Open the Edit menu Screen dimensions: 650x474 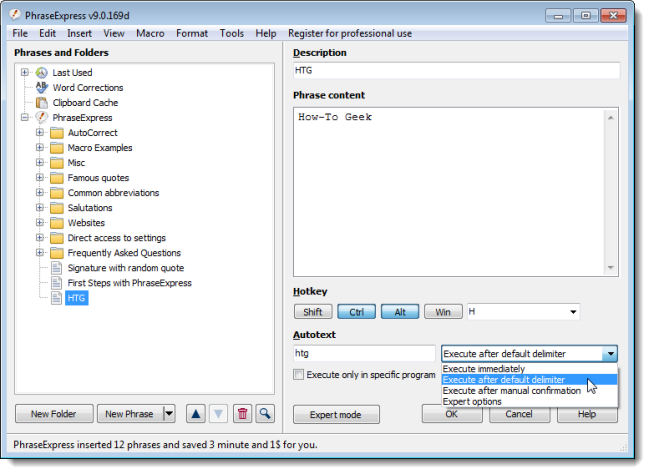[47, 34]
